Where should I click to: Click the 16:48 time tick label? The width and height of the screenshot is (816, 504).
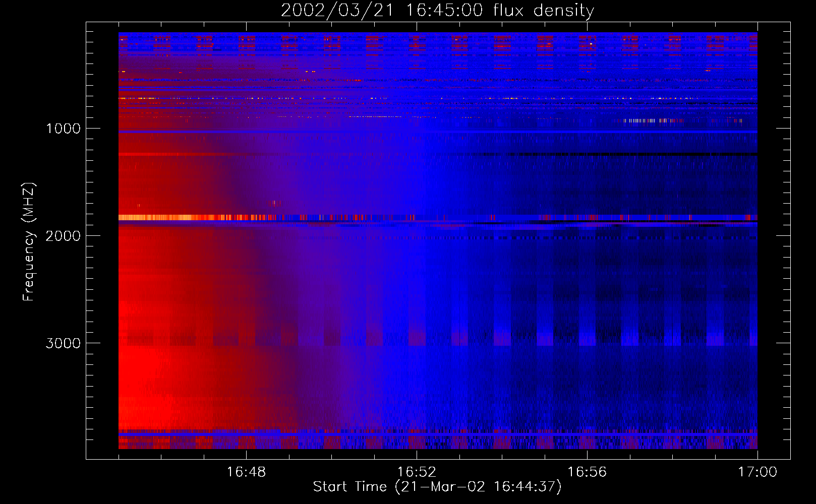coord(246,472)
